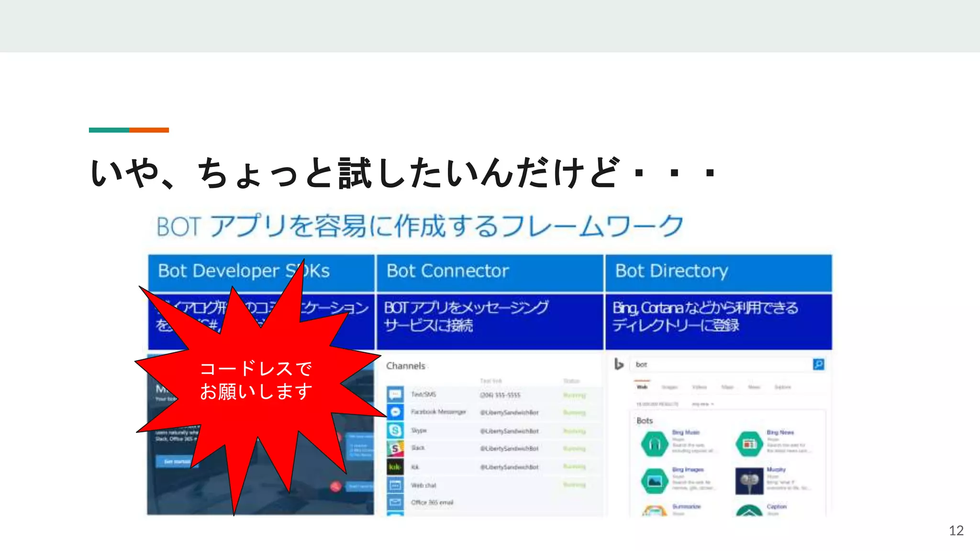The height and width of the screenshot is (551, 980).
Task: Select the Videos tab in Bing results
Action: [699, 387]
